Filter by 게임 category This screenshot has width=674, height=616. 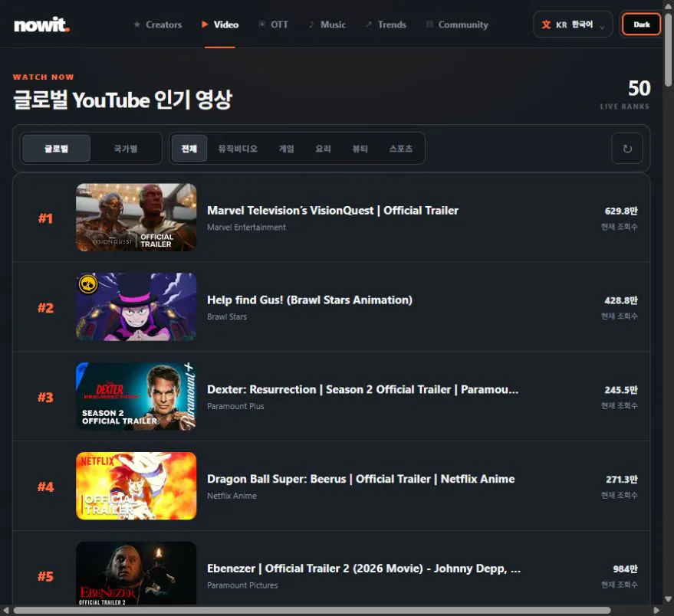(x=286, y=149)
